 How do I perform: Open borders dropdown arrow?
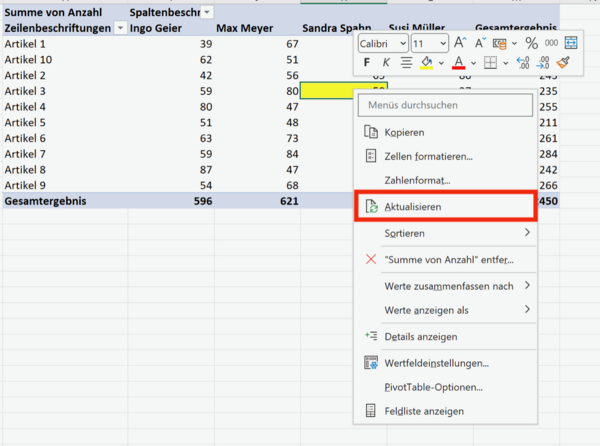click(x=505, y=63)
